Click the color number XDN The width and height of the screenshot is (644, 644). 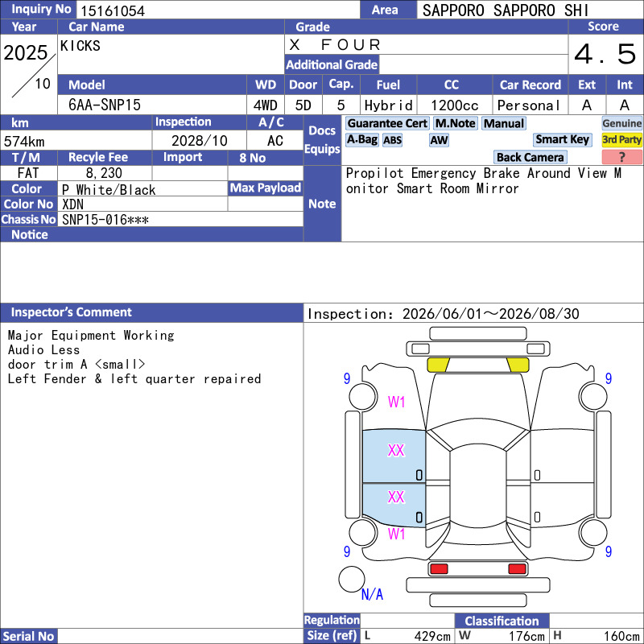72,204
